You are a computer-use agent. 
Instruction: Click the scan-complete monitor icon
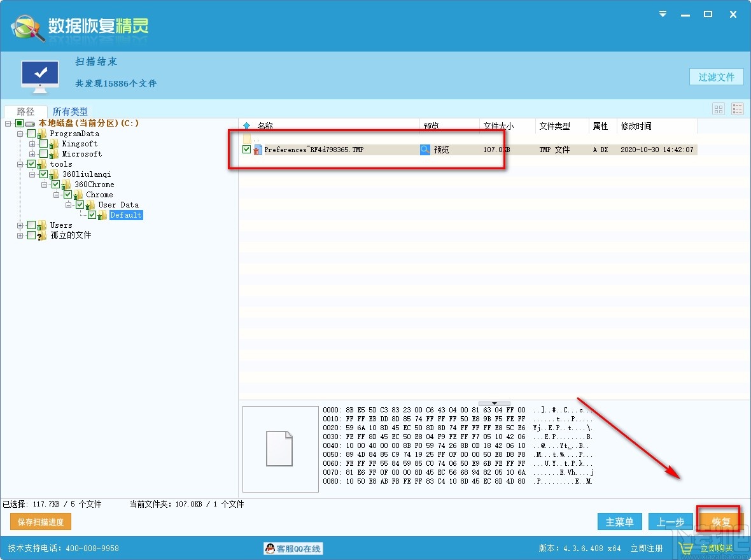pyautogui.click(x=40, y=76)
